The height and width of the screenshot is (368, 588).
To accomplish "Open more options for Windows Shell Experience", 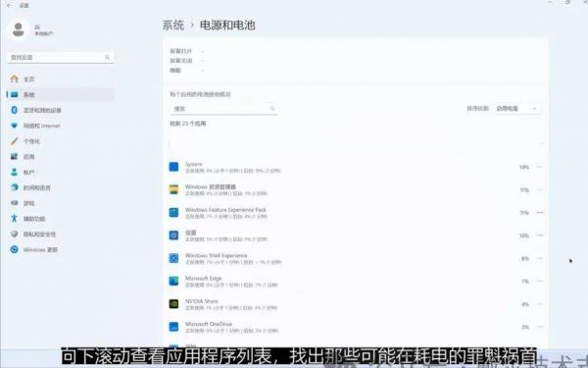I will tap(540, 258).
